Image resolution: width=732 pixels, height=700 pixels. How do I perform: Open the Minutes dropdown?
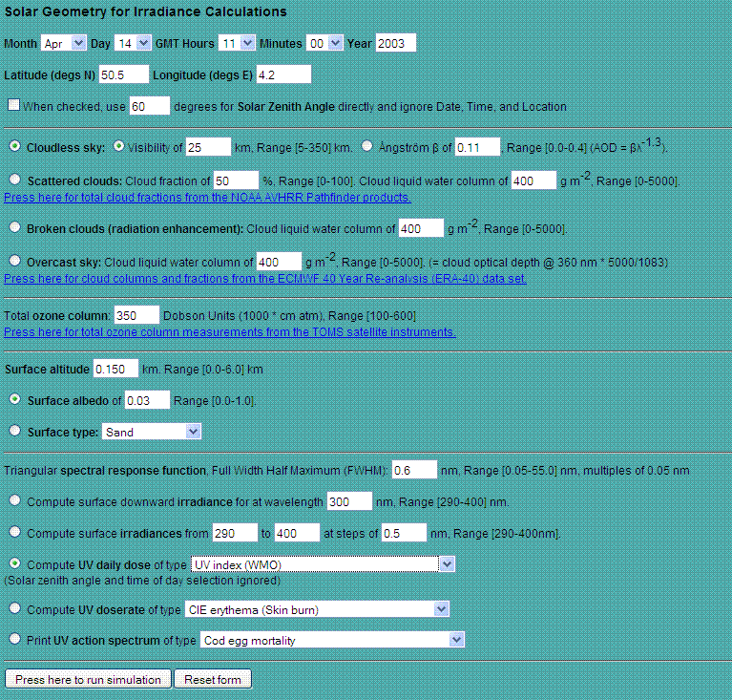(x=322, y=44)
